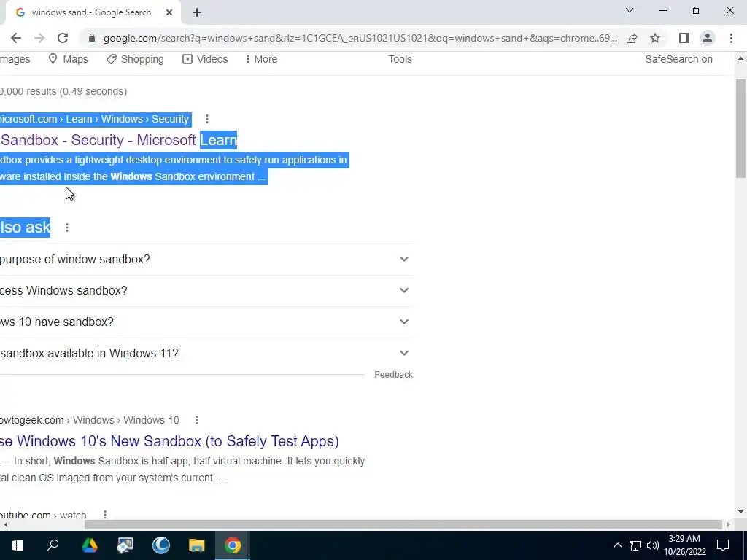
Task: Open the Chrome profile avatar
Action: coord(708,38)
